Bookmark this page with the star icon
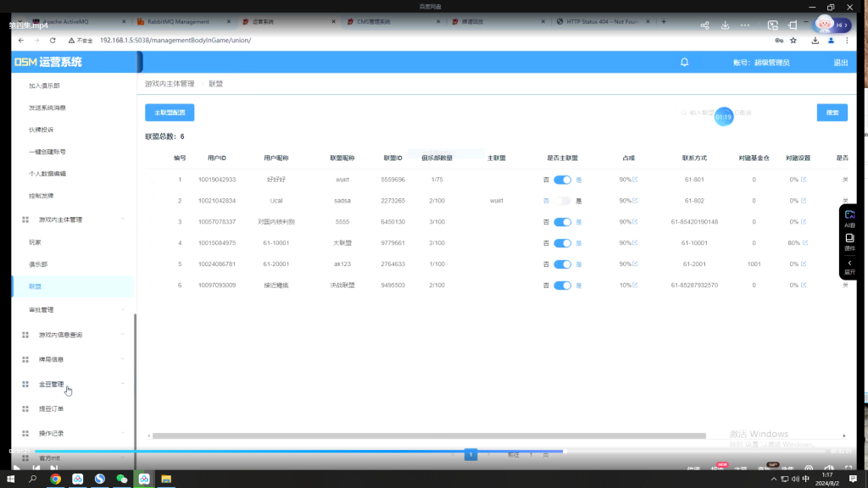Viewport: 868px width, 488px height. tap(793, 40)
